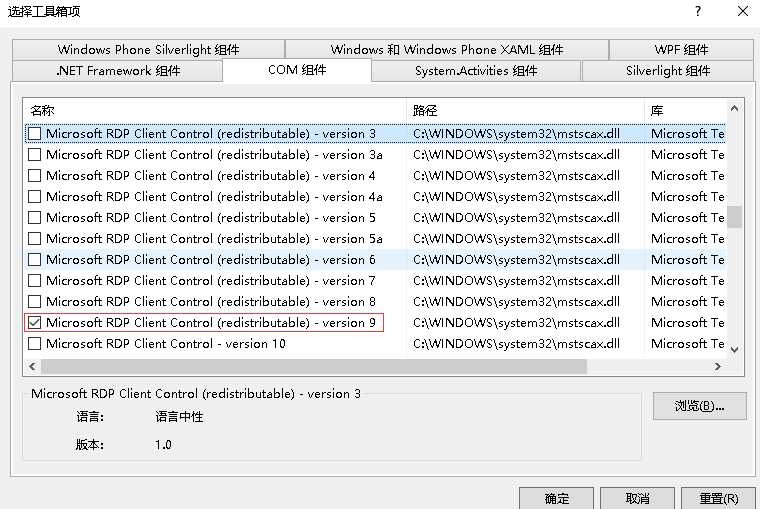The height and width of the screenshot is (509, 760).
Task: Click the 1.0 version value
Action: (x=163, y=445)
